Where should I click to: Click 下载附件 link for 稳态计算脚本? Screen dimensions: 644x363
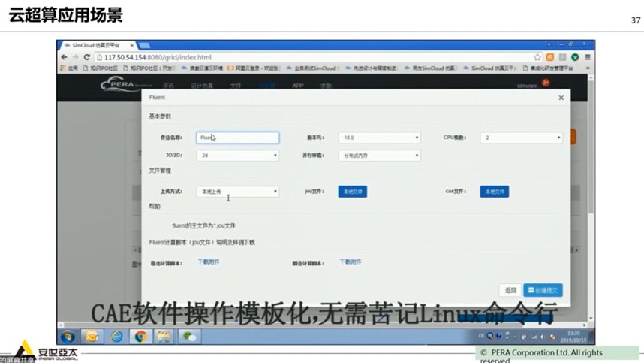[209, 262]
